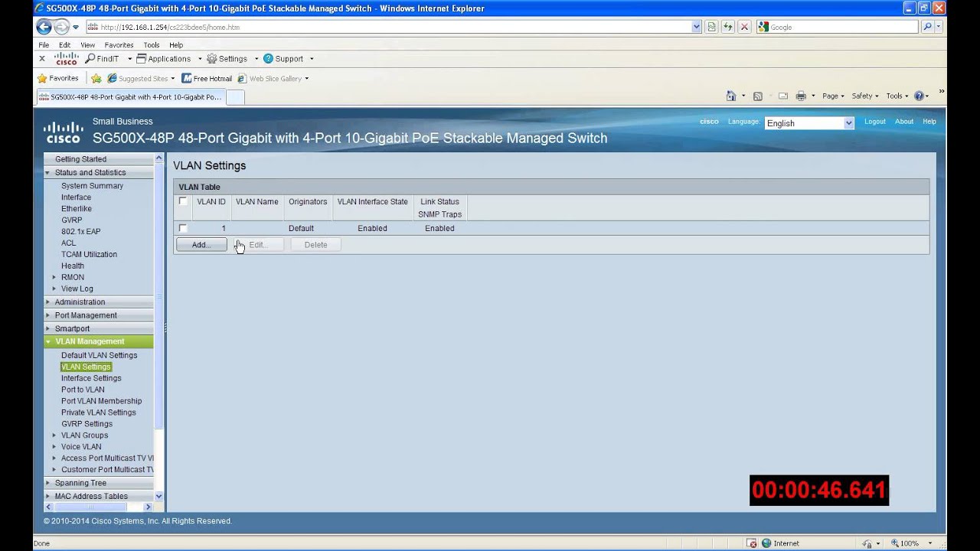980x551 pixels.
Task: Click the Cisco logo in the page header
Action: click(x=63, y=132)
